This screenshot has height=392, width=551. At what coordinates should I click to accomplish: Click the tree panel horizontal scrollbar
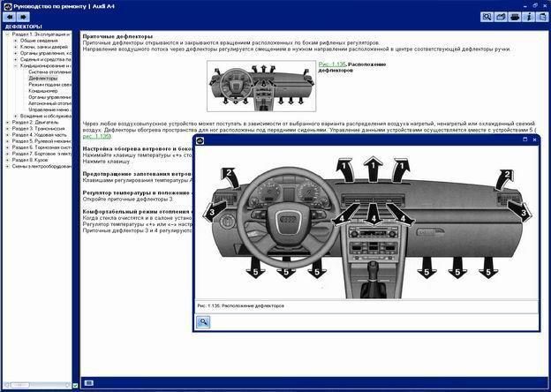coord(39,385)
